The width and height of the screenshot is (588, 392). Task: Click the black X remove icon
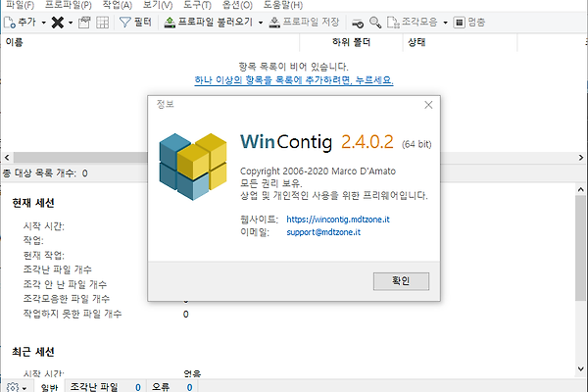click(58, 23)
